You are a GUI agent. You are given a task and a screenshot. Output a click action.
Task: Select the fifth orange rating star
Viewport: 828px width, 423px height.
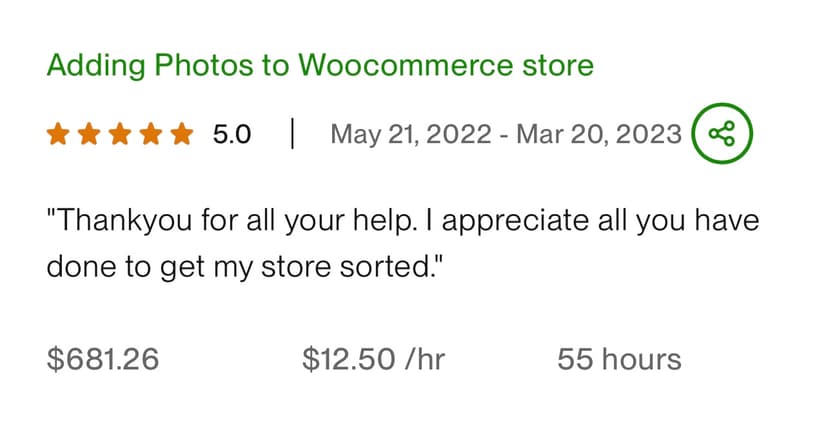coord(181,134)
